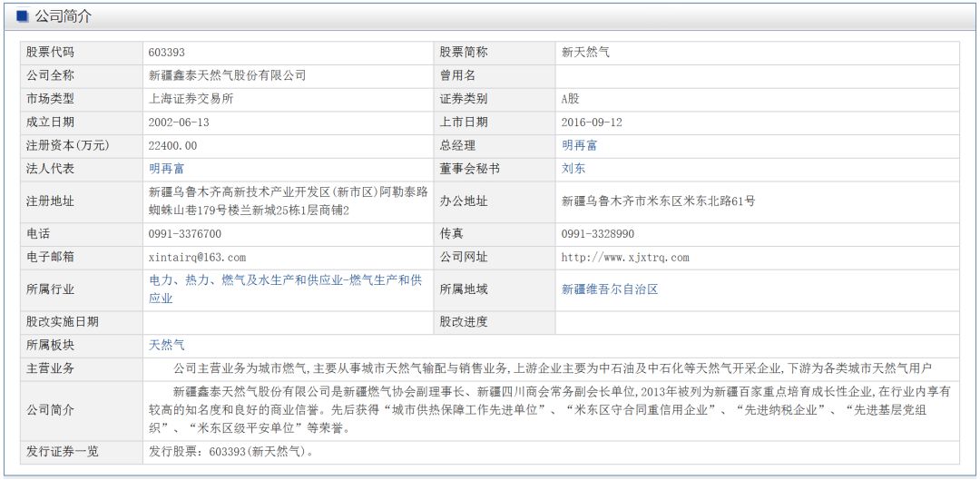Click the 公司简介 row label in table
The height and width of the screenshot is (480, 980).
point(82,411)
